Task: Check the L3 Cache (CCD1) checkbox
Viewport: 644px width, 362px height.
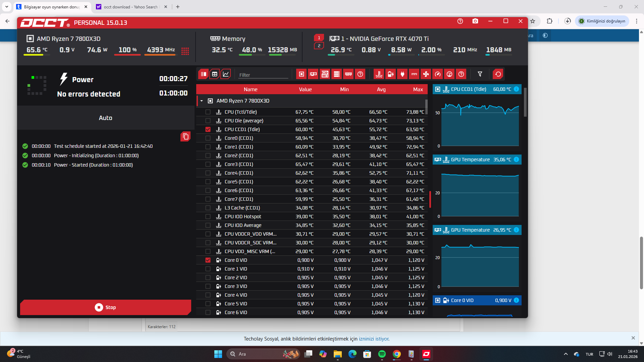Action: (x=208, y=208)
